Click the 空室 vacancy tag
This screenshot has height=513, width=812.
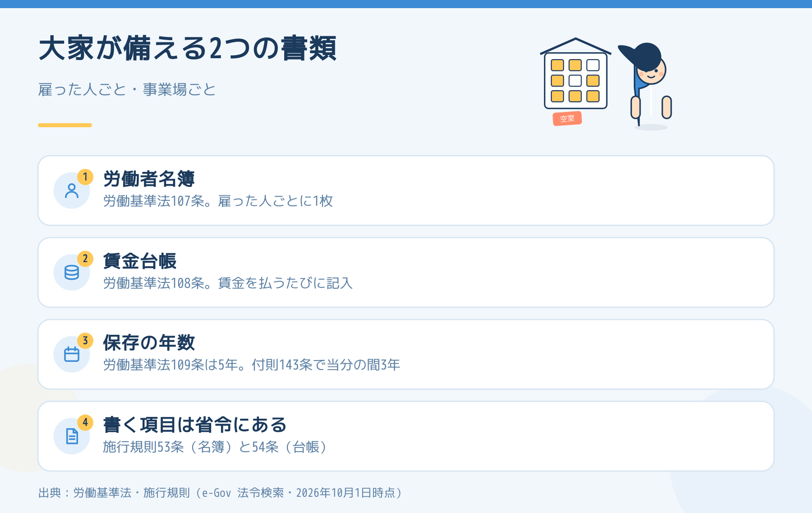(x=567, y=119)
